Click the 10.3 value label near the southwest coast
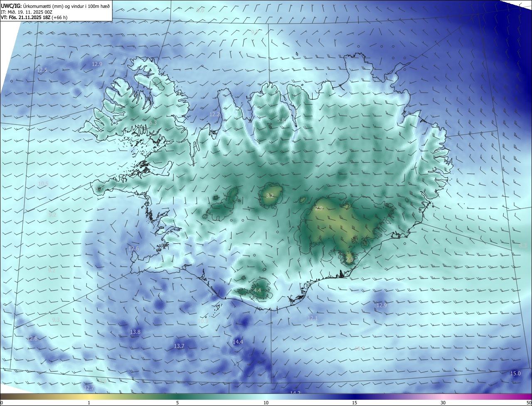 point(203,321)
